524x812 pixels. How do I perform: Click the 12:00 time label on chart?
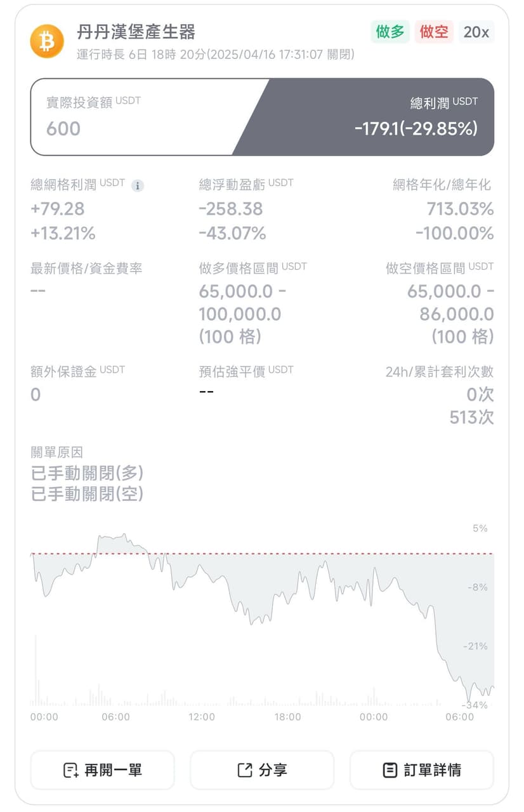(202, 717)
